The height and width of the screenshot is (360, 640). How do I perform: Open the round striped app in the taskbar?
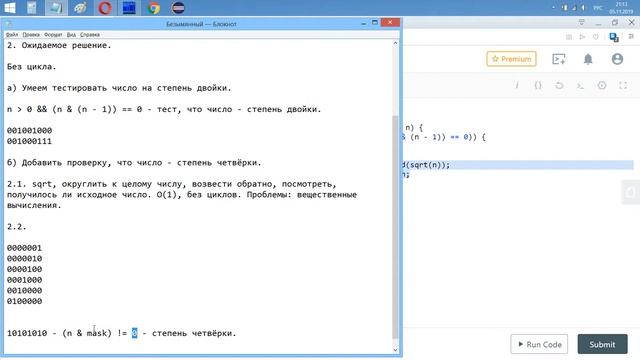pyautogui.click(x=178, y=8)
